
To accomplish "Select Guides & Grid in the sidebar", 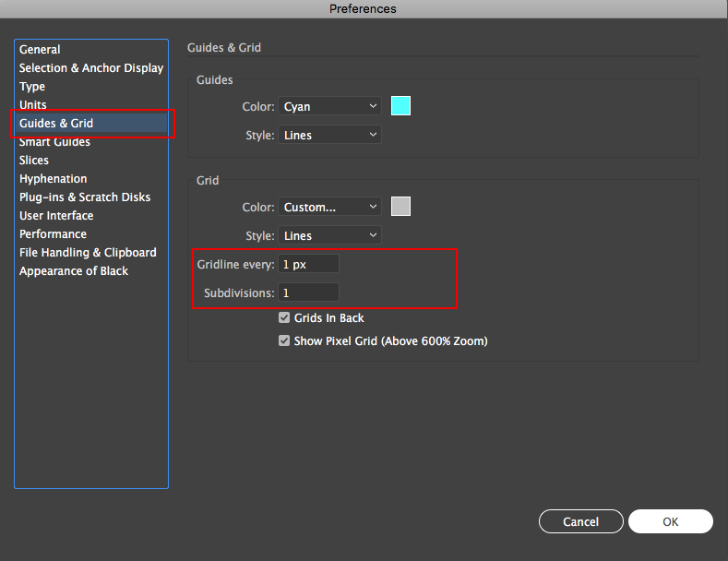I will (x=91, y=123).
